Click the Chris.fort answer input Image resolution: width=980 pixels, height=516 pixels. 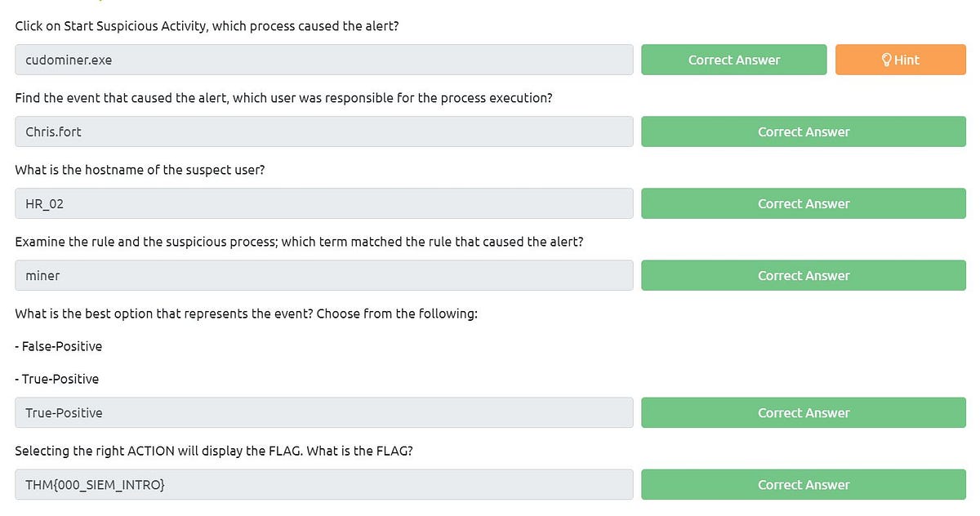coord(323,131)
